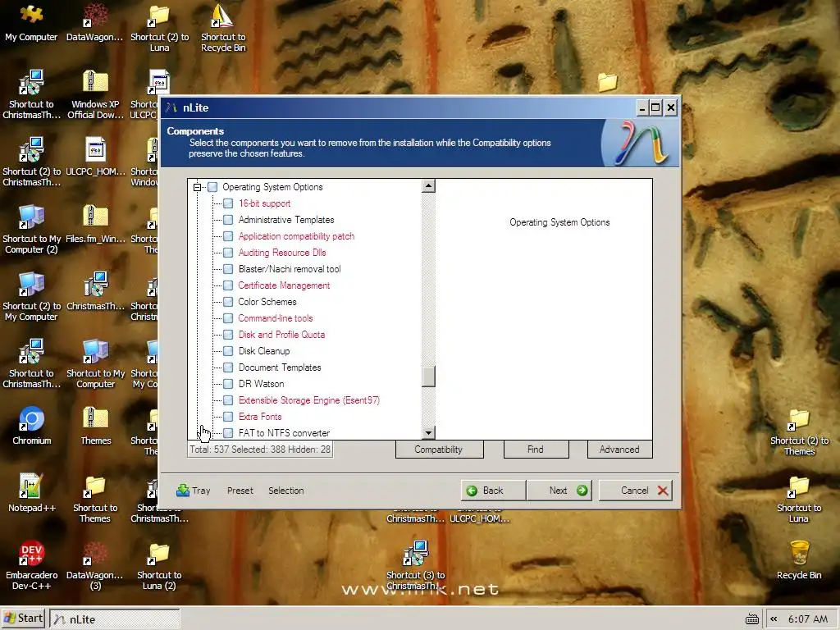Open the Shortcut to My Computer icon in second column
The width and height of the screenshot is (840, 630).
[95, 363]
